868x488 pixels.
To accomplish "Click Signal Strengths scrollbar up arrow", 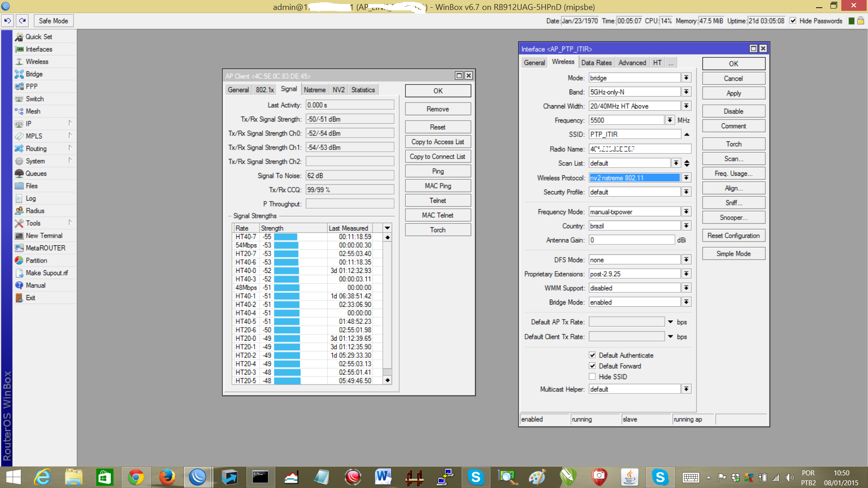I will pos(387,237).
